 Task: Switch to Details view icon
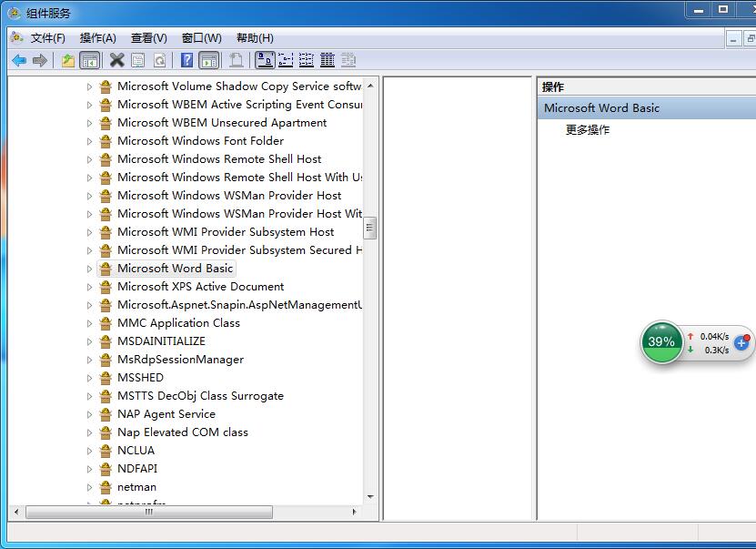click(328, 60)
